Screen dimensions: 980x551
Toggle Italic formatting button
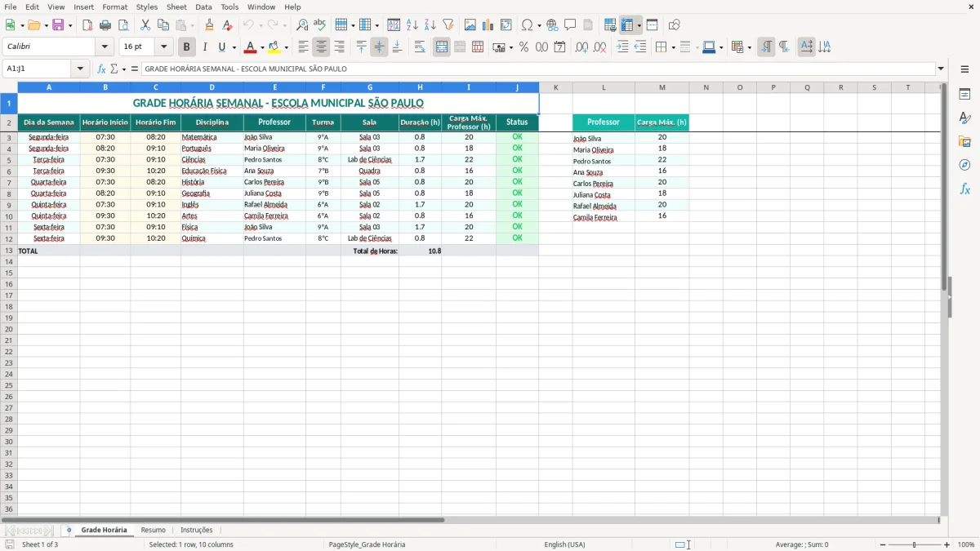coord(204,47)
